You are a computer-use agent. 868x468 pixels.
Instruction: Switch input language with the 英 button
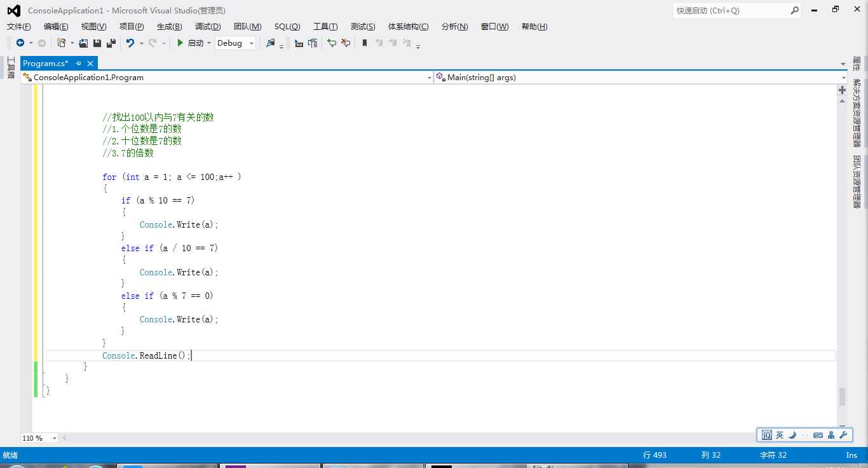[x=780, y=435]
